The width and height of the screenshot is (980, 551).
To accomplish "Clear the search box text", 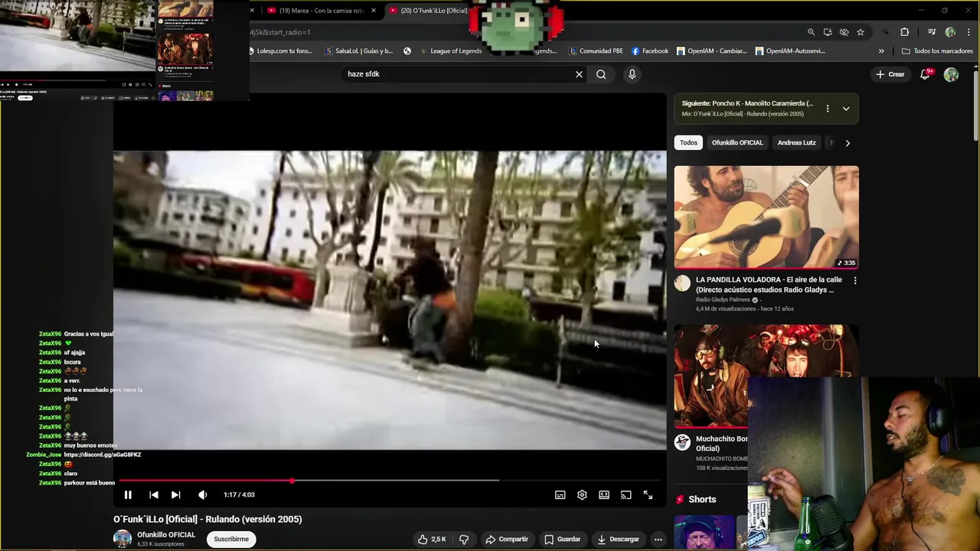I will click(x=579, y=74).
